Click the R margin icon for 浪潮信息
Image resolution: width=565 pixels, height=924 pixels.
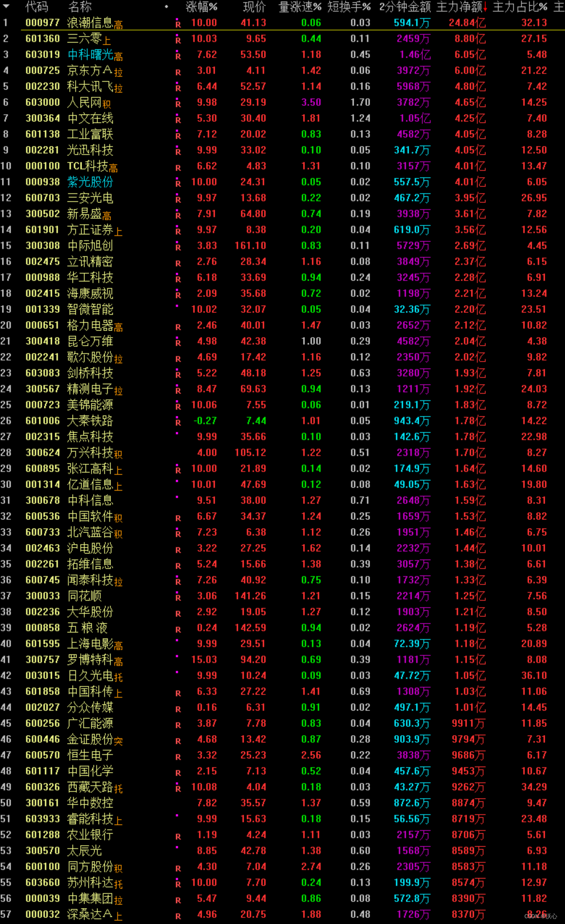click(x=178, y=23)
